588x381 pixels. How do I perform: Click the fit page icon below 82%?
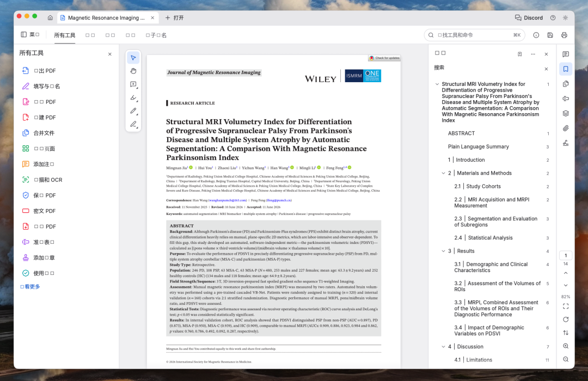point(566,306)
